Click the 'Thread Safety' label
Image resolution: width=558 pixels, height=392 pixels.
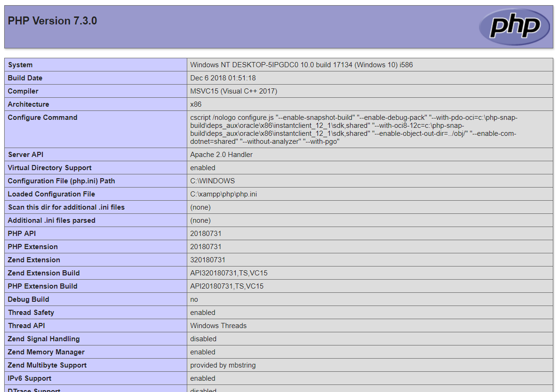31,313
